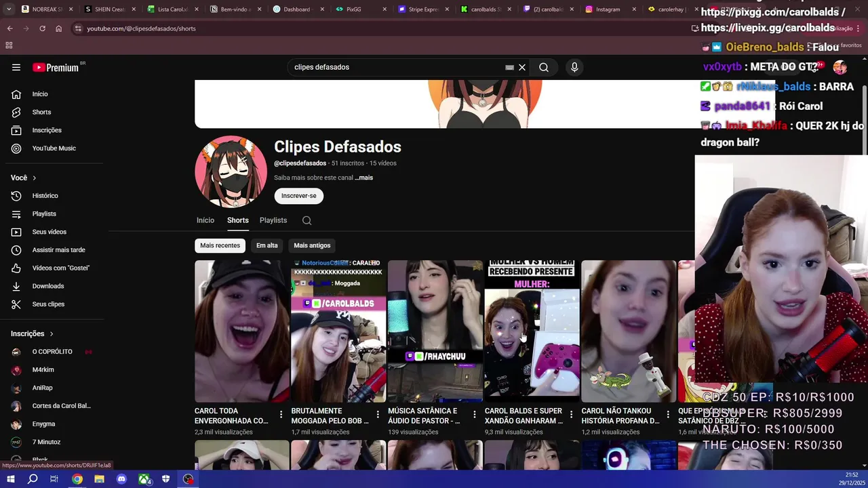Reload the page with the refresh icon

click(x=42, y=28)
